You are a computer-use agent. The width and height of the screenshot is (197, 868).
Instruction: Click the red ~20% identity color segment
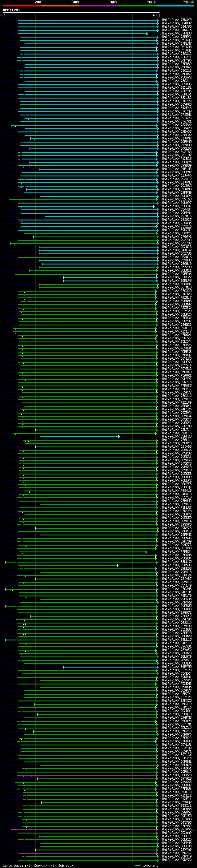point(22,6)
